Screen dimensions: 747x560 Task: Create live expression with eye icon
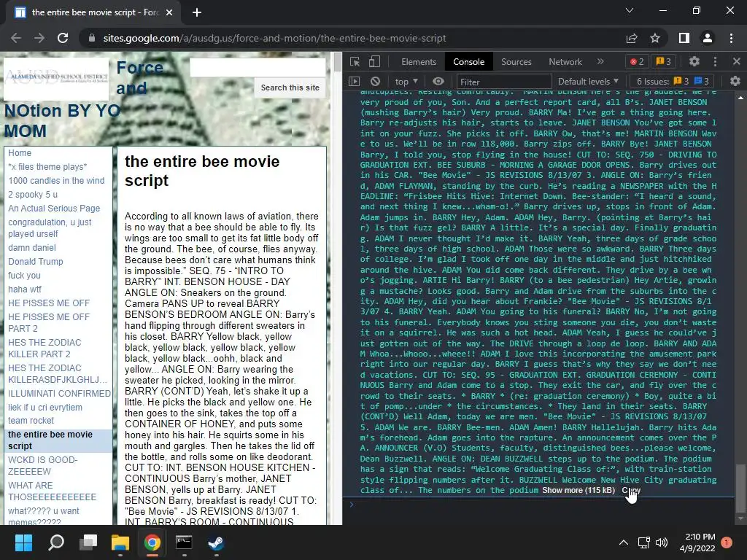(x=438, y=82)
